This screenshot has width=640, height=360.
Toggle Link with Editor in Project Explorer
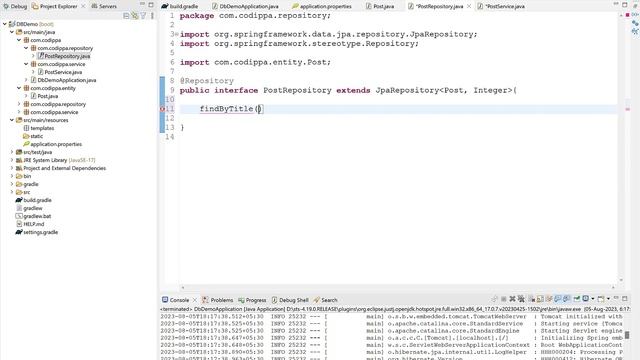(135, 16)
